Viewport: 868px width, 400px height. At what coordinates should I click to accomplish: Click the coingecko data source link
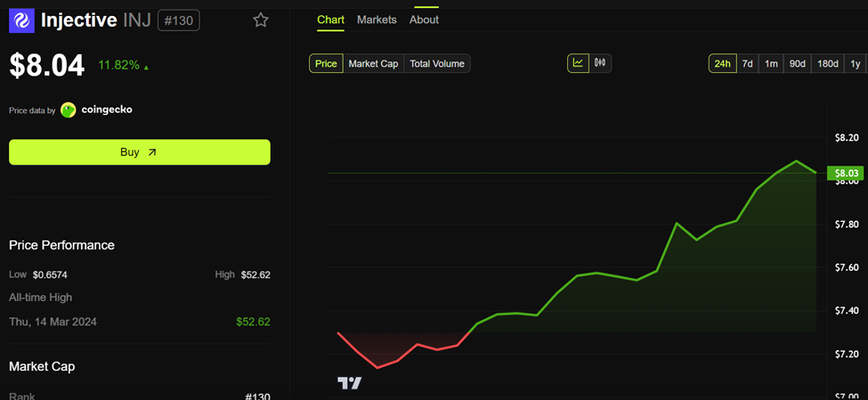point(107,110)
